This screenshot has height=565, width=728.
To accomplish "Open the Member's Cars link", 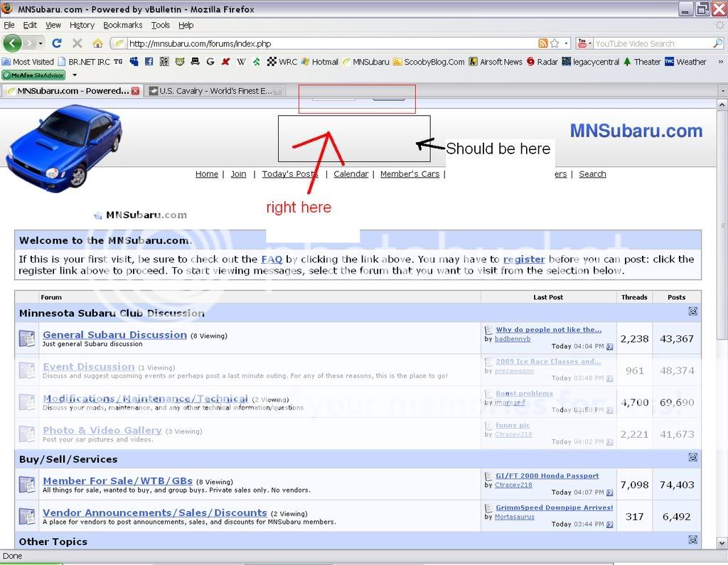I will point(409,173).
